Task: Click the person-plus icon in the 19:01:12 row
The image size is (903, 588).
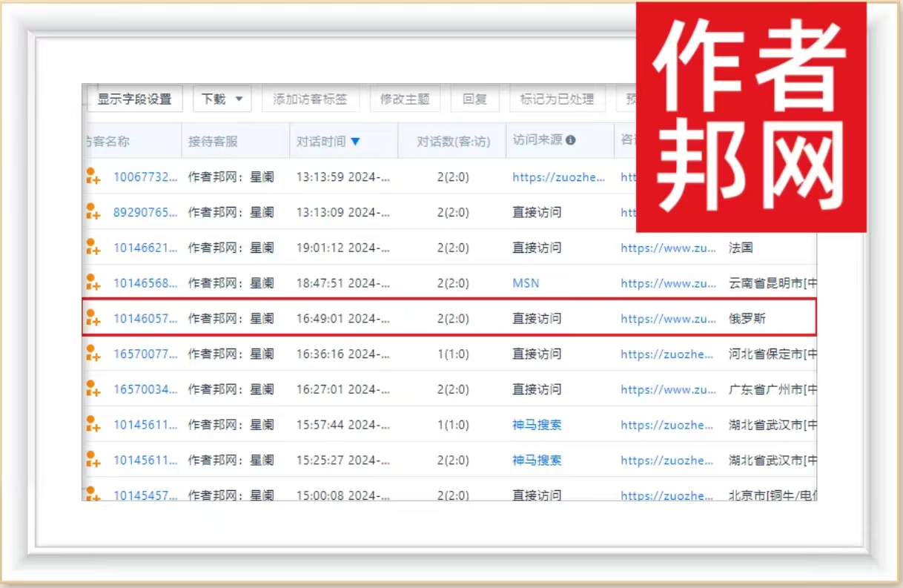Action: (93, 247)
